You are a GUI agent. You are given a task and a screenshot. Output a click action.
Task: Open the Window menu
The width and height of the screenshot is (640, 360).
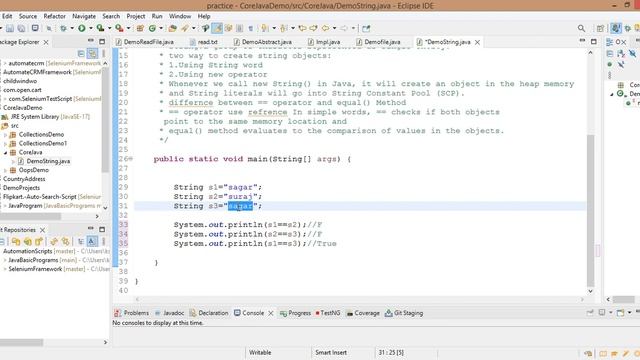click(x=180, y=16)
